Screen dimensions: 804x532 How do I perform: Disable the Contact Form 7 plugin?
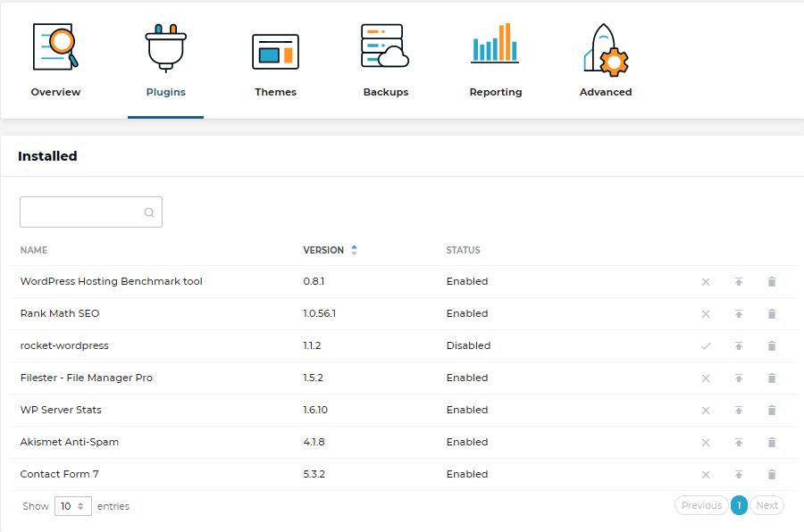click(x=706, y=475)
